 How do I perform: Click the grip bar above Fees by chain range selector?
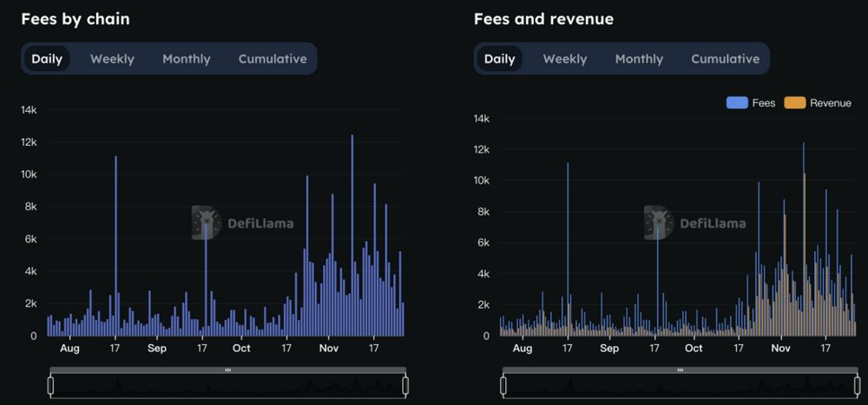point(227,369)
